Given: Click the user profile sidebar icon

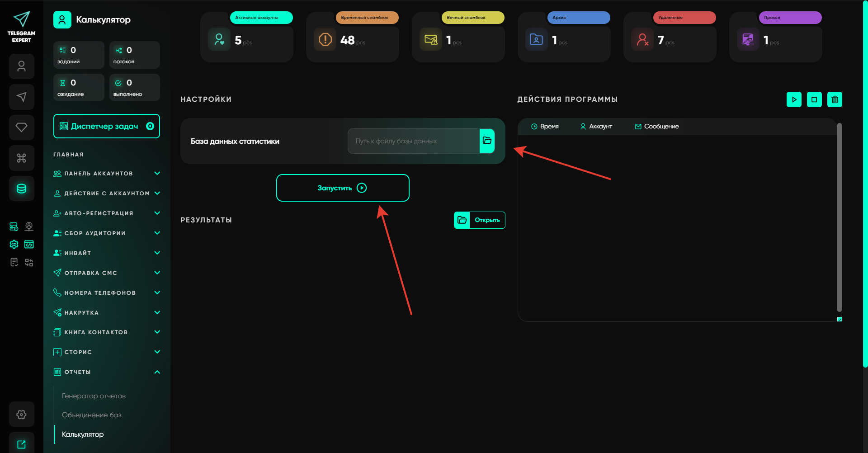Looking at the screenshot, I should click(21, 66).
